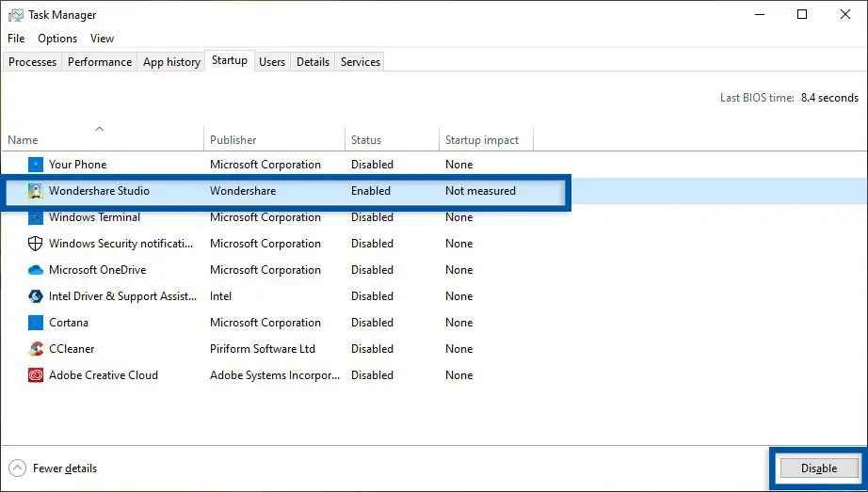Click the Intel Driver & Support icon
This screenshot has height=492, width=868.
point(36,296)
